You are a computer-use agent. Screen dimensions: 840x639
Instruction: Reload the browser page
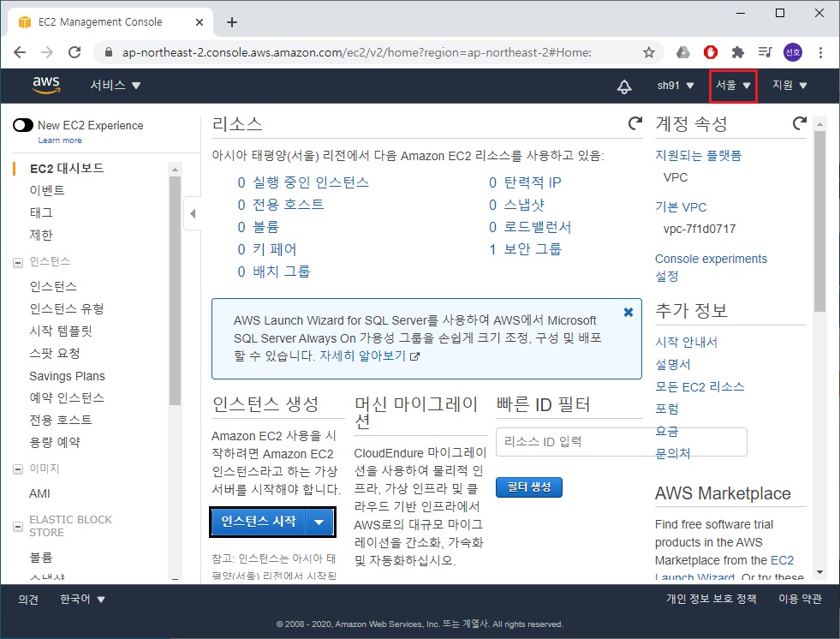tap(74, 52)
